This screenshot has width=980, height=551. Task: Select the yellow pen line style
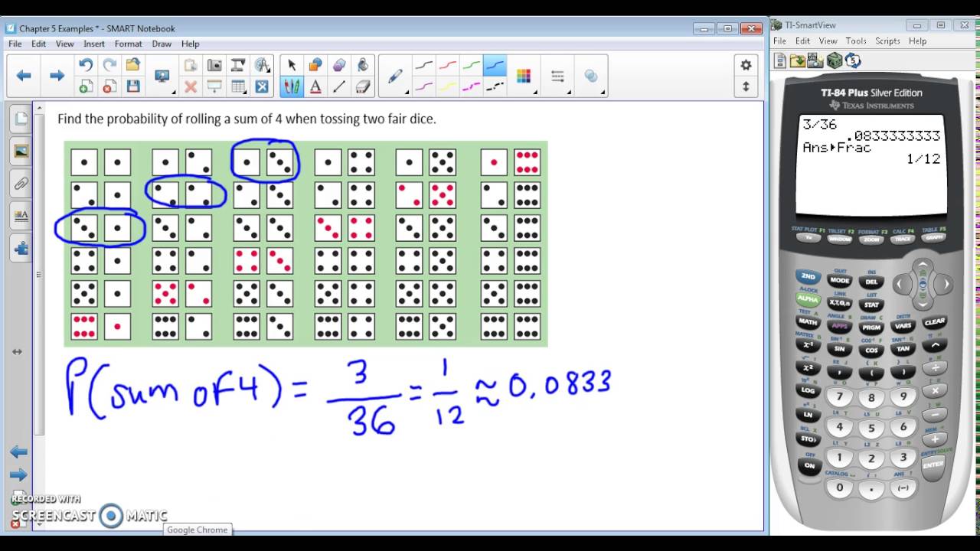click(x=448, y=86)
